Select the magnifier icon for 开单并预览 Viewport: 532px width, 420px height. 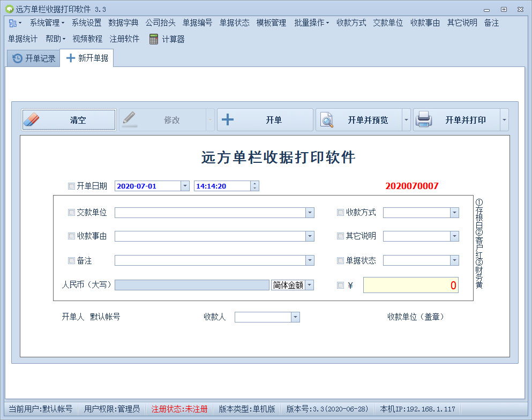(326, 119)
